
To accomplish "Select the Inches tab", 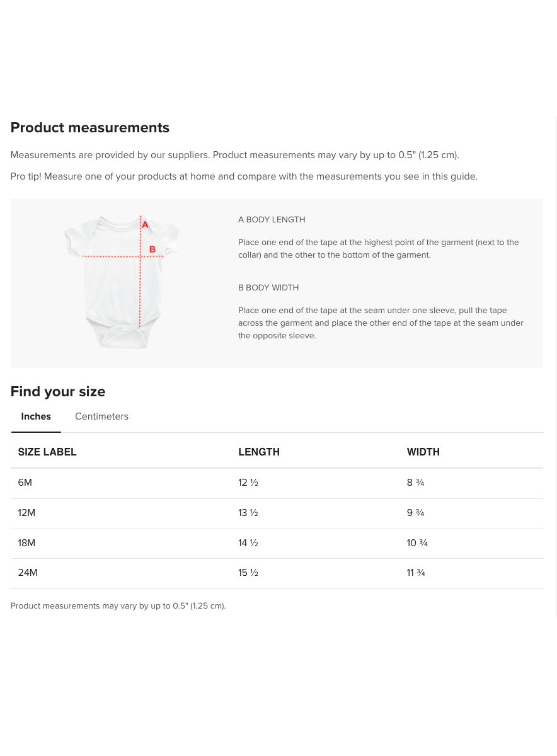I will tap(36, 416).
